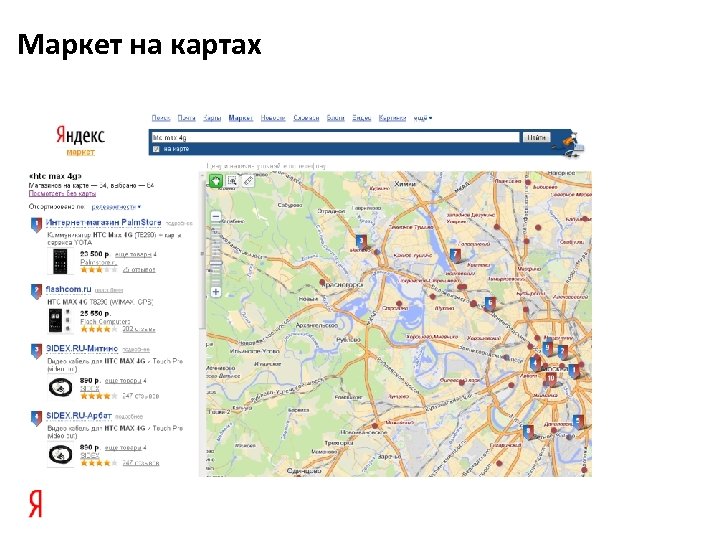Open SIDEX.RU-Митино shop link
Viewport: 720px width, 540px height.
coord(82,349)
